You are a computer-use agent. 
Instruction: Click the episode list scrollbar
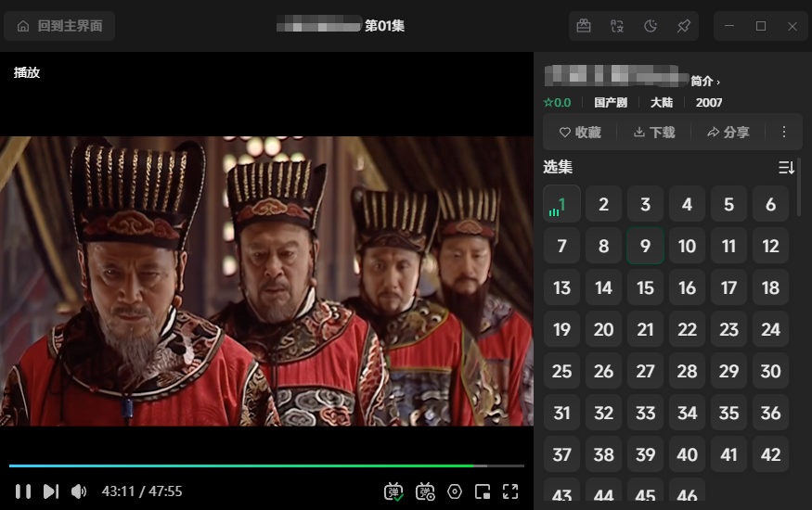click(799, 187)
